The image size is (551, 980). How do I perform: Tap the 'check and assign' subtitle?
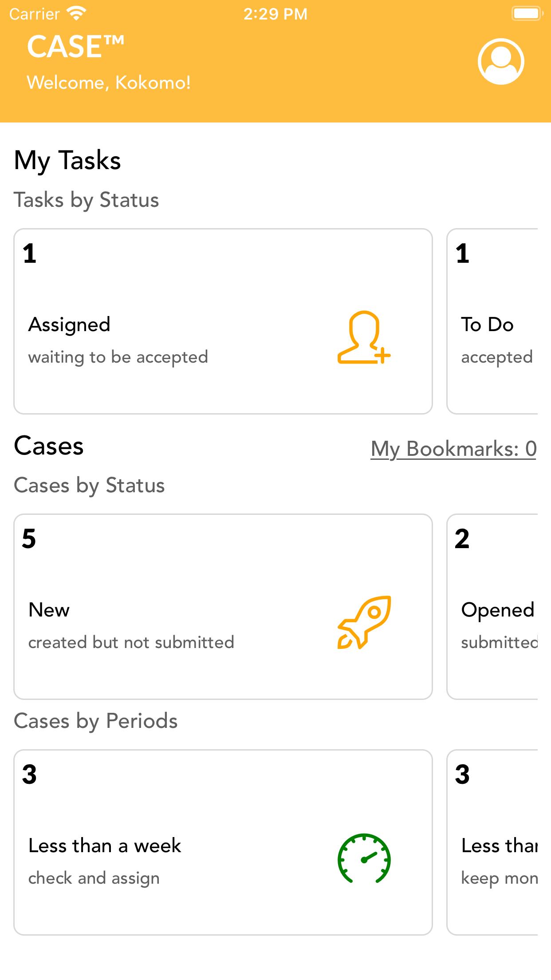pos(94,878)
